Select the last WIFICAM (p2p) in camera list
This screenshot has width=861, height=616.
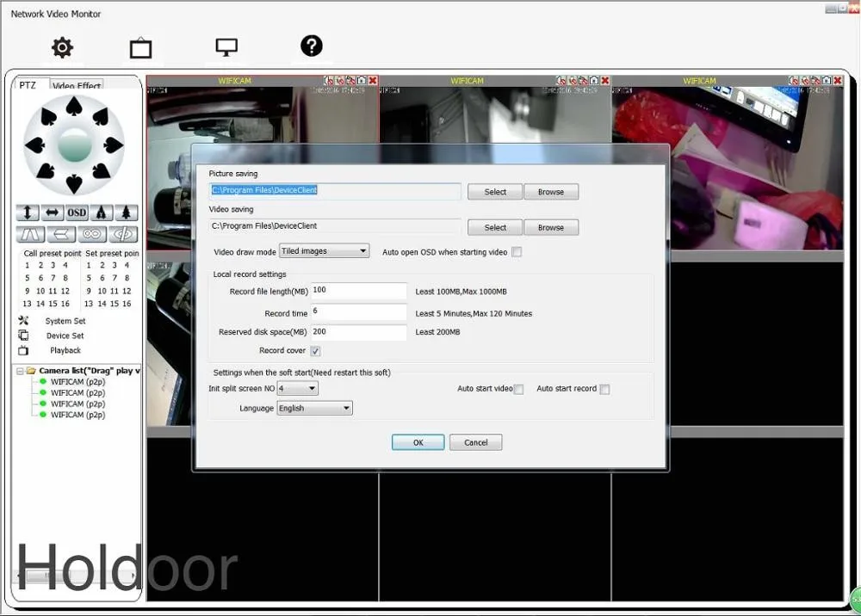coord(77,415)
